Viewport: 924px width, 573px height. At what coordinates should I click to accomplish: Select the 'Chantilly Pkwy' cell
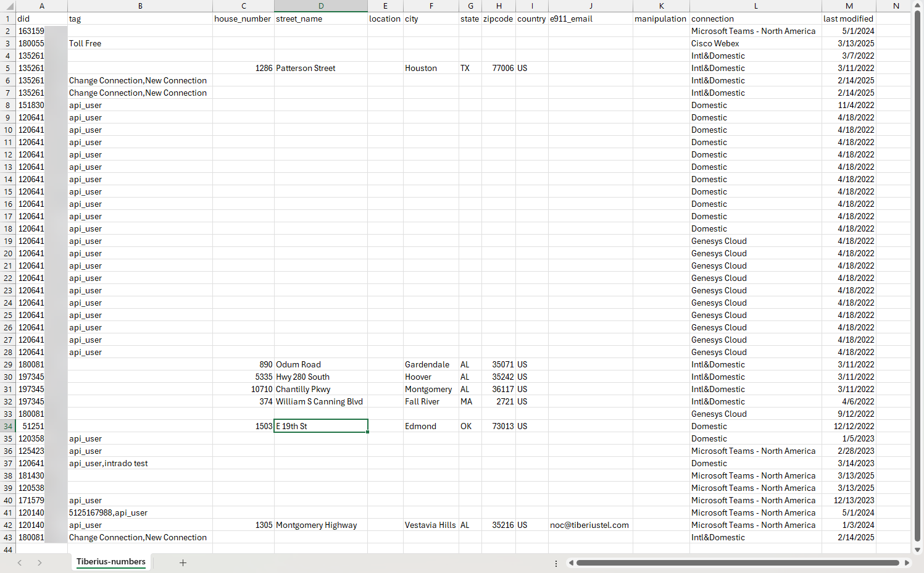[x=321, y=389]
